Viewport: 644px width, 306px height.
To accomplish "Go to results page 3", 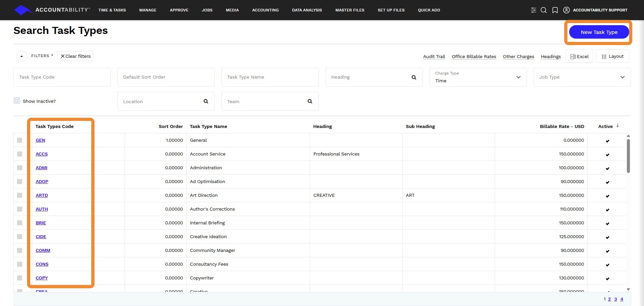I will click(615, 299).
